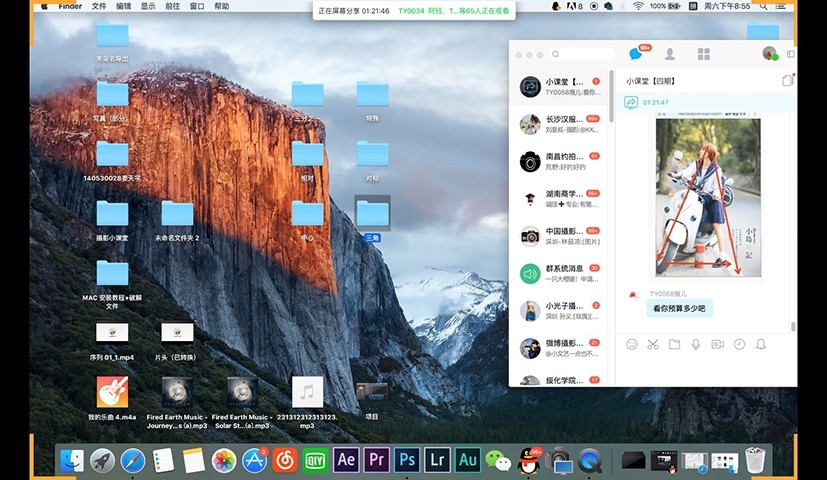Open the 微博摄影 conversation
Viewport: 827px width, 480px height.
559,348
